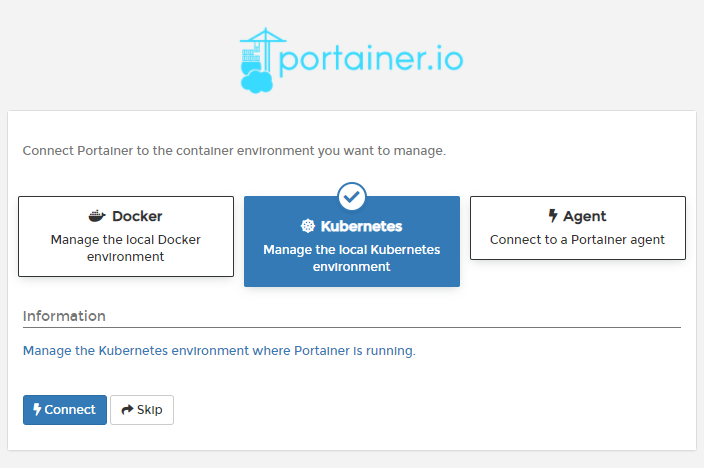The width and height of the screenshot is (704, 468).
Task: Connect to the selected environment
Action: pos(65,410)
